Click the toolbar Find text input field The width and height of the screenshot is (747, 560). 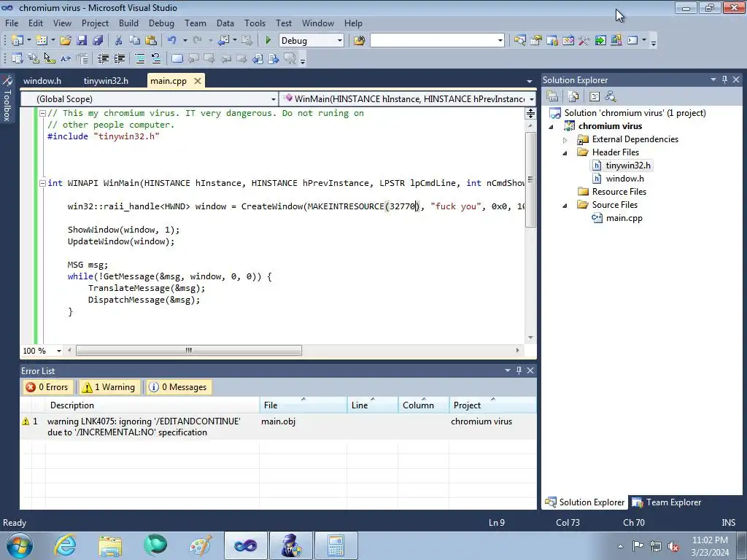tap(433, 41)
